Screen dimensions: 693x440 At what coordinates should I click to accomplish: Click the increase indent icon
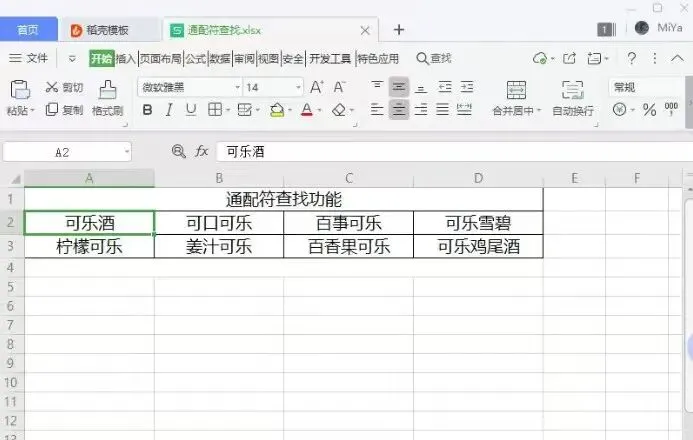467,87
